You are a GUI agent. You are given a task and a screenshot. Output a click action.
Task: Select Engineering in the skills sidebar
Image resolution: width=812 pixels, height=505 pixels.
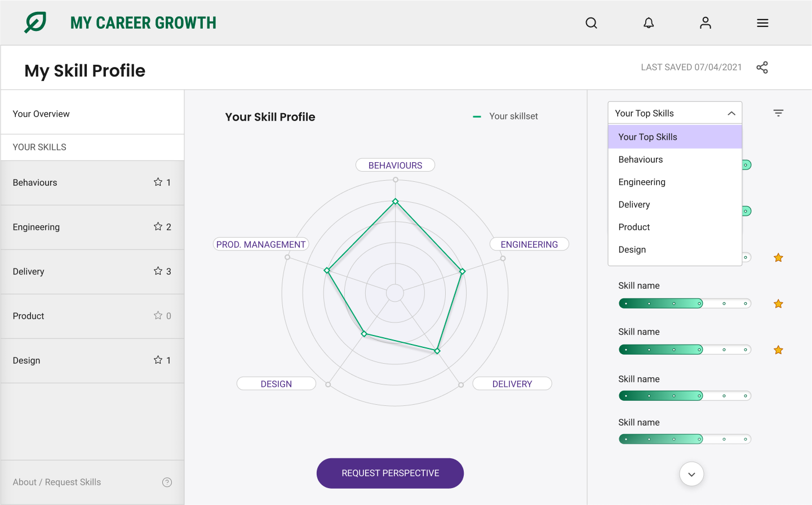(x=92, y=227)
